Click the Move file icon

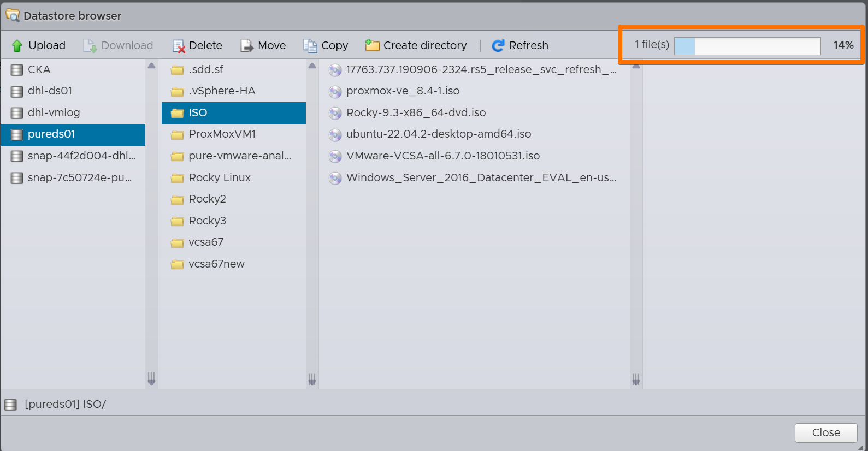[x=247, y=46]
